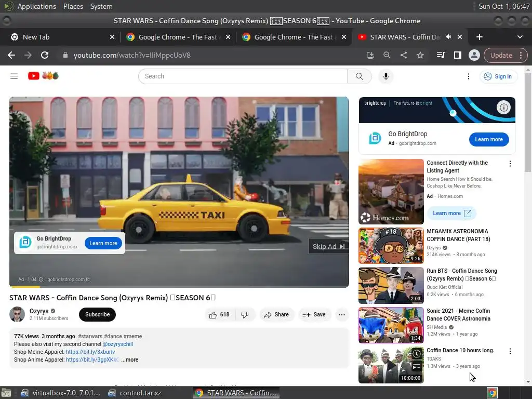Switch to the first Google Chrome - The Fast tab

(178, 37)
